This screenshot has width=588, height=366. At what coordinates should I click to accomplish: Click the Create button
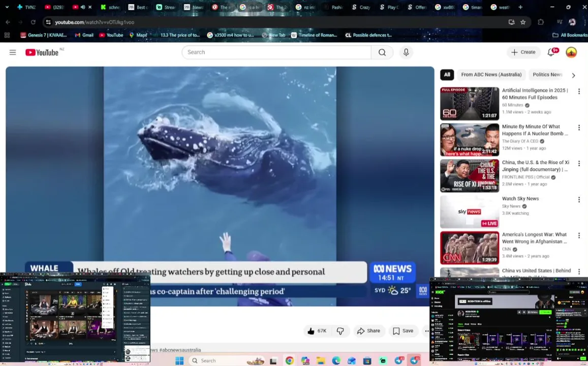523,52
